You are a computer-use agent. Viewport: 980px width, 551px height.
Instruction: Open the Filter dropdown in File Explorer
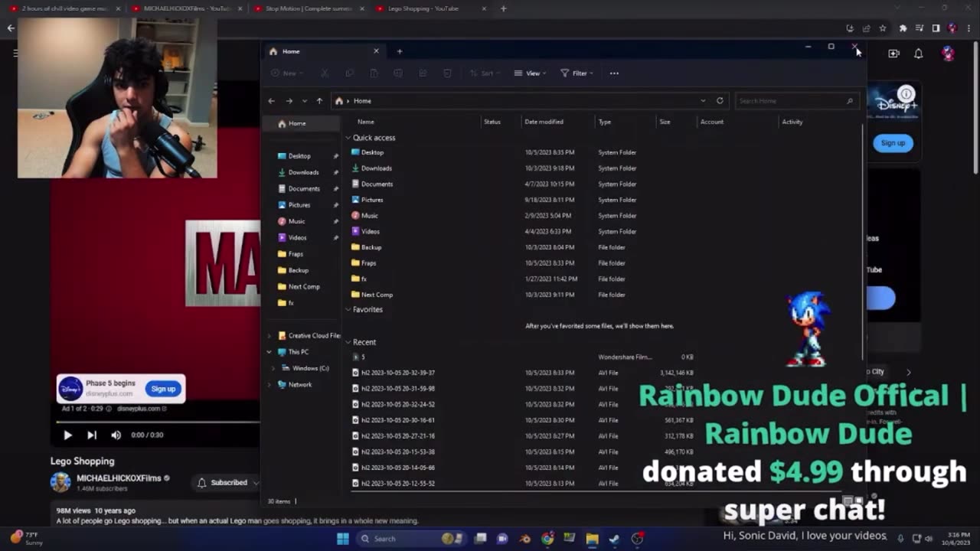pos(577,73)
